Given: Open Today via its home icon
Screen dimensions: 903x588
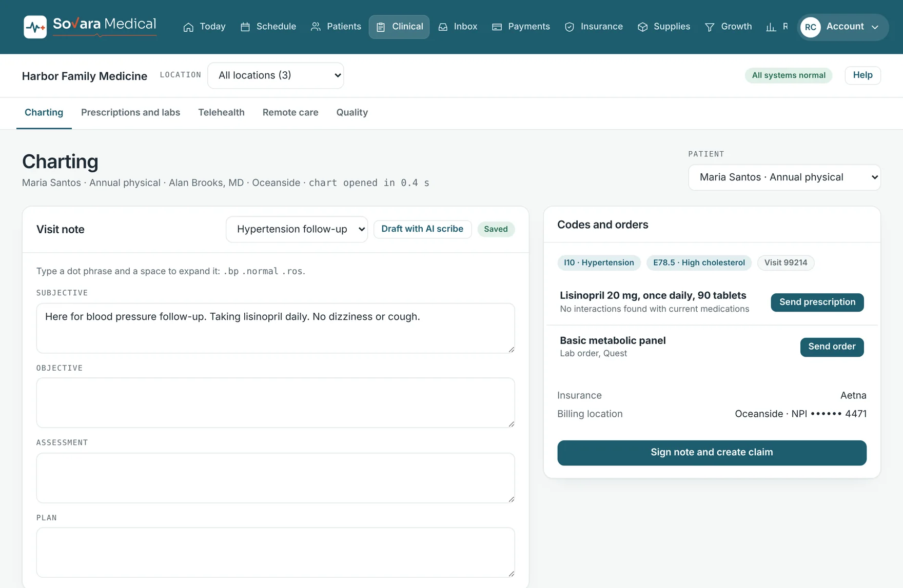Looking at the screenshot, I should click(188, 27).
